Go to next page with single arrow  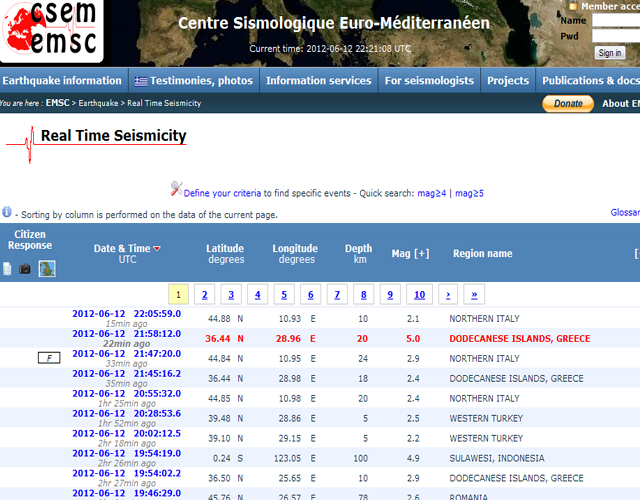447,294
